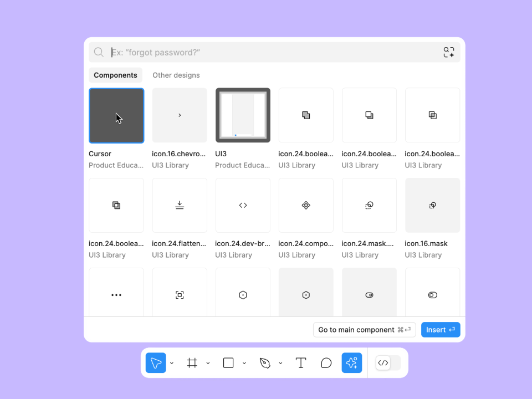Viewport: 532px width, 399px height.
Task: Open the Rectangle shape tools dropdown
Action: click(x=244, y=364)
